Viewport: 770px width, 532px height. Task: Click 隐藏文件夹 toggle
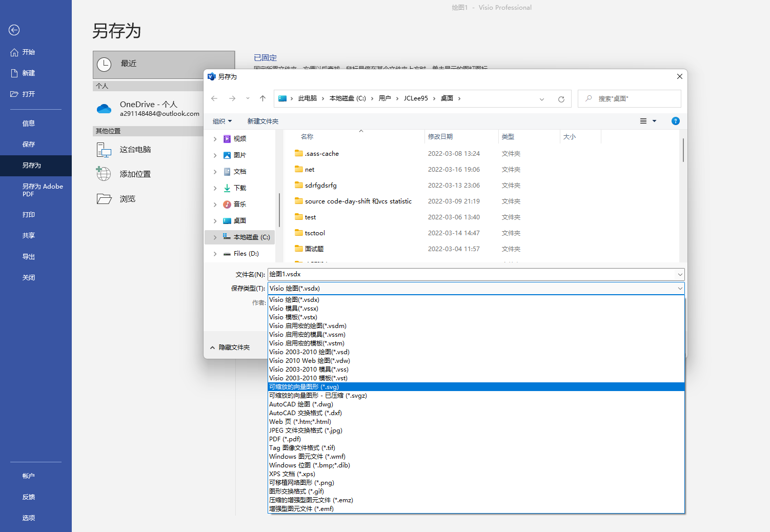(x=230, y=347)
